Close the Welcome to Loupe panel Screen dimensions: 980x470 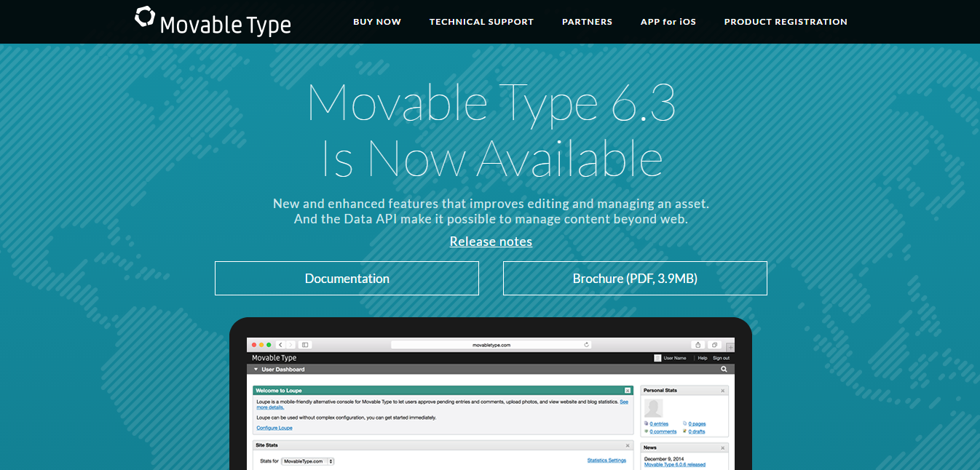[627, 390]
